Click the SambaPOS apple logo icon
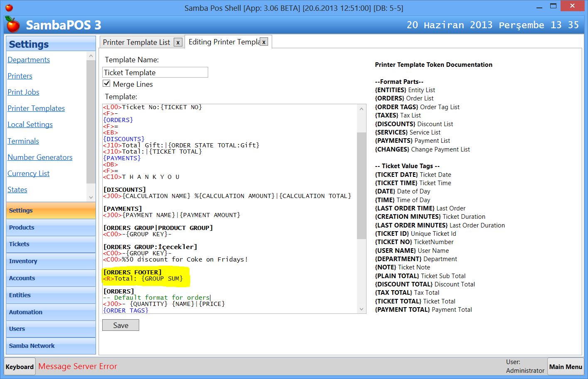The width and height of the screenshot is (588, 379). (13, 25)
